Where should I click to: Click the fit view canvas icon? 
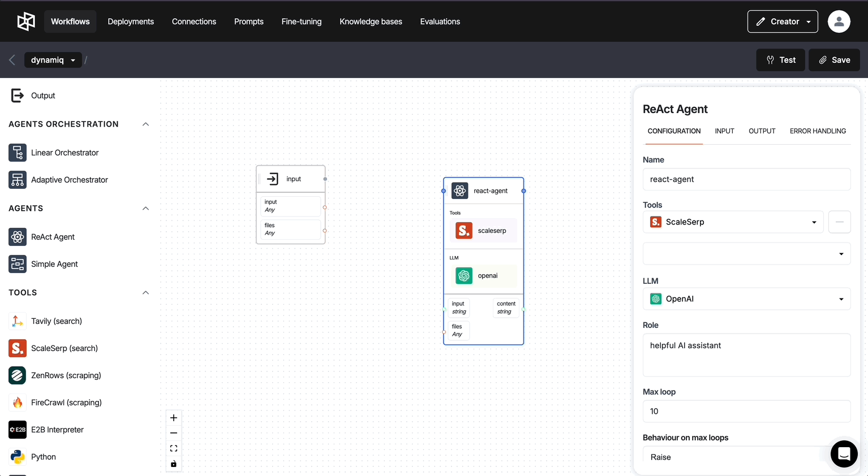point(174,448)
